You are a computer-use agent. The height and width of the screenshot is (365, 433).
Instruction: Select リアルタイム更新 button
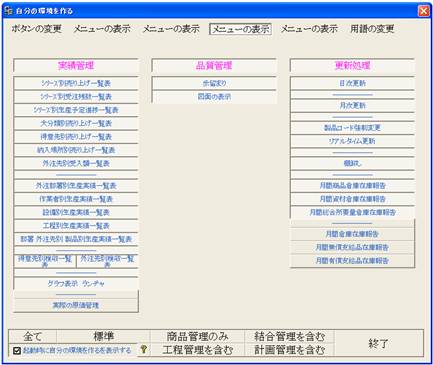[352, 141]
